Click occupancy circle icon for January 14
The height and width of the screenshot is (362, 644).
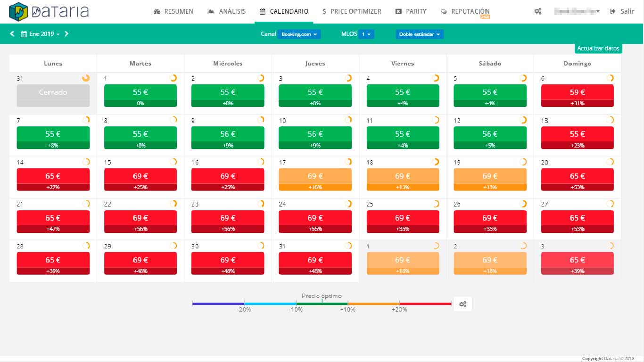point(86,162)
